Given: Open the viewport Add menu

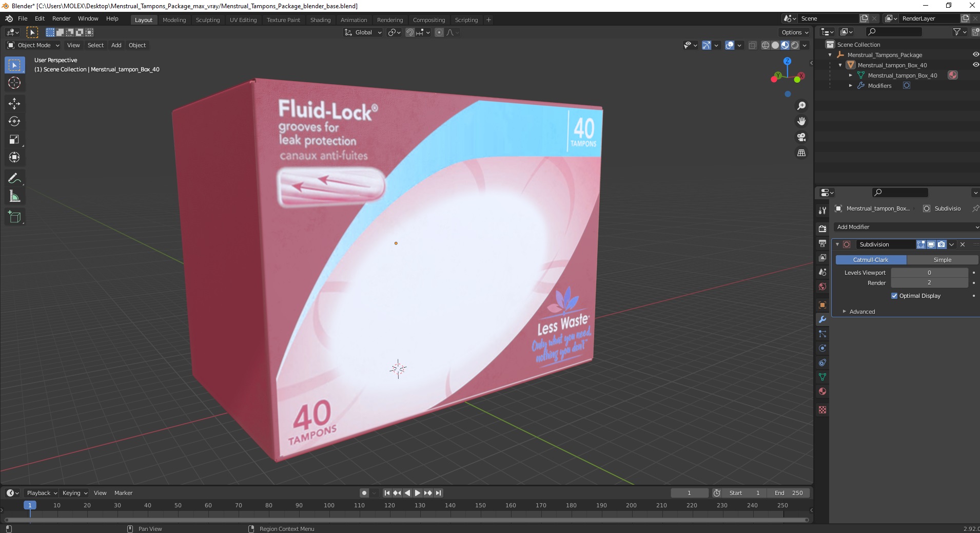Looking at the screenshot, I should tap(116, 45).
